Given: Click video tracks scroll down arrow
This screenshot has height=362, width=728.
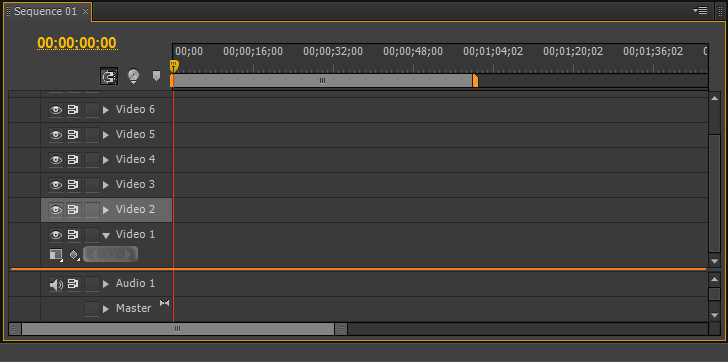Looking at the screenshot, I should point(715,261).
